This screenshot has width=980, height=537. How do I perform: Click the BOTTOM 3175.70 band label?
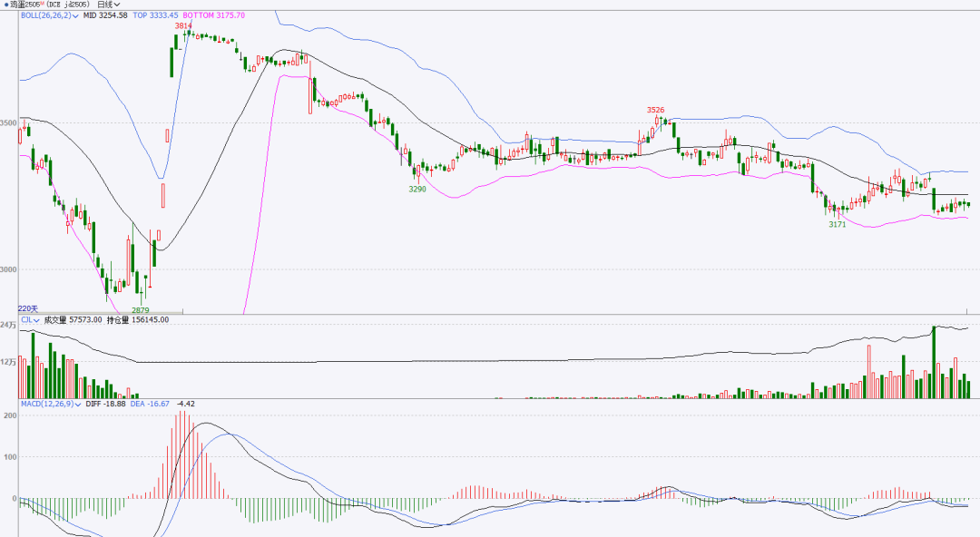coord(213,15)
